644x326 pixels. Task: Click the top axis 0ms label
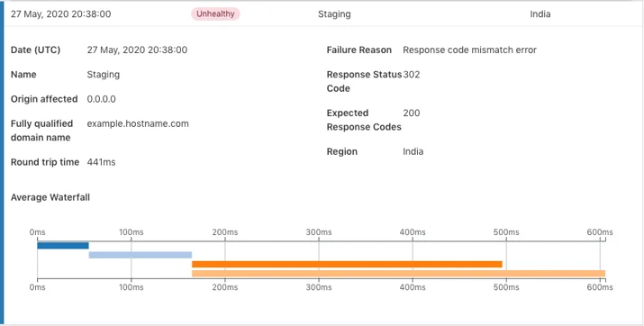37,232
